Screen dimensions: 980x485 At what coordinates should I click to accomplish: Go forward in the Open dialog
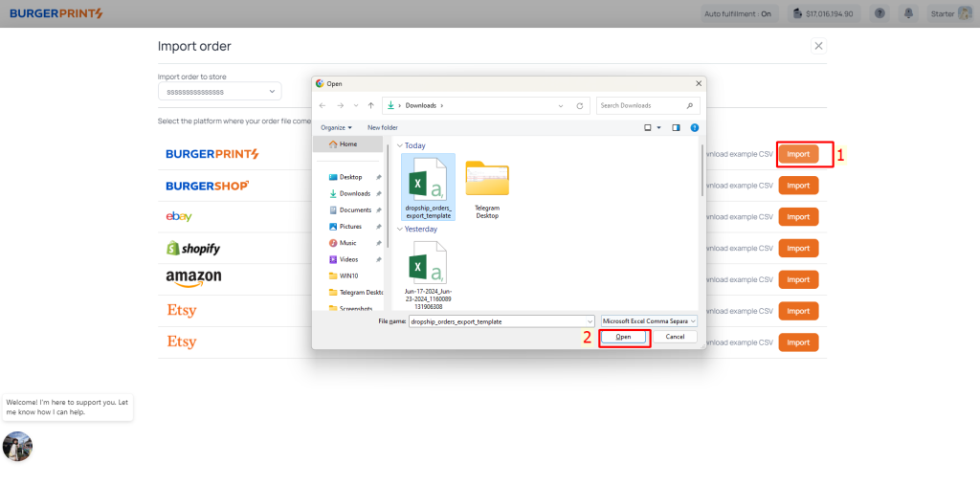[340, 105]
